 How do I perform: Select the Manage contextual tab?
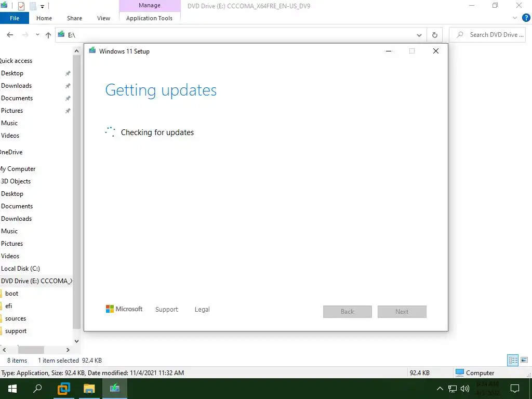click(x=149, y=5)
